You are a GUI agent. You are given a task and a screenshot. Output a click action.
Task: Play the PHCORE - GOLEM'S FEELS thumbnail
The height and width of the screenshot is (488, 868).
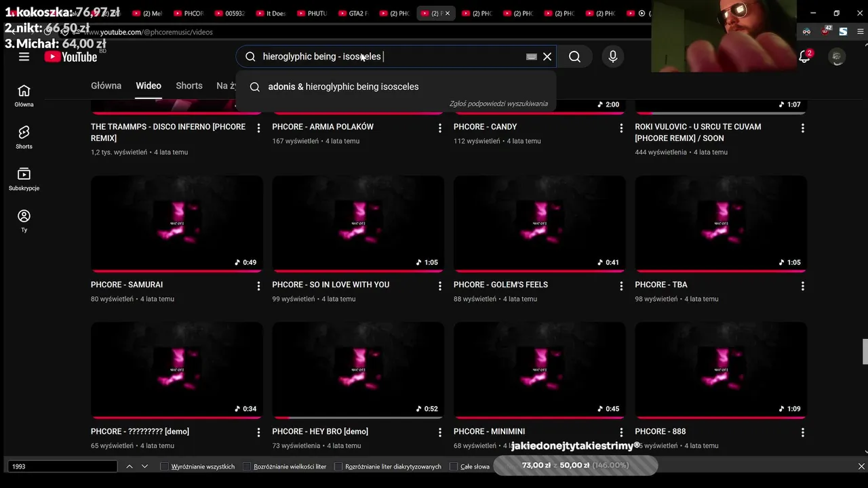click(x=540, y=224)
